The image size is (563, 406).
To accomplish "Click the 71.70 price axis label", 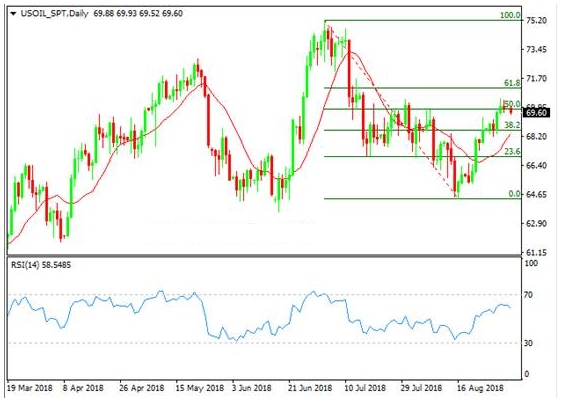I will pyautogui.click(x=536, y=79).
